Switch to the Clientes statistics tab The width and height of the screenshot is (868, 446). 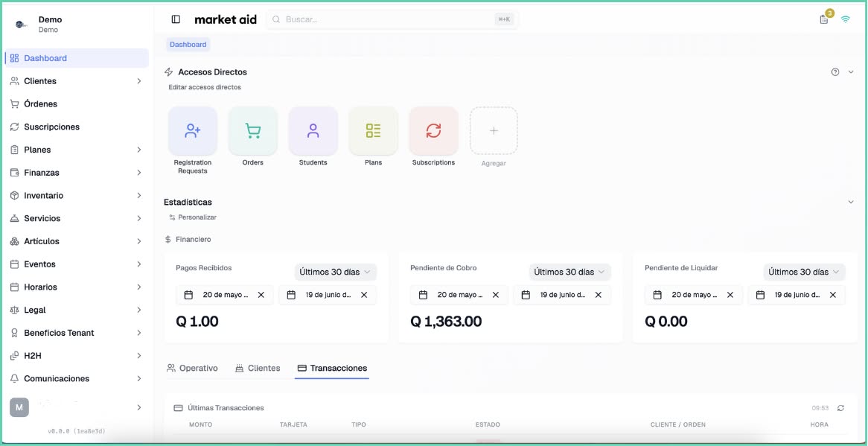pyautogui.click(x=258, y=368)
